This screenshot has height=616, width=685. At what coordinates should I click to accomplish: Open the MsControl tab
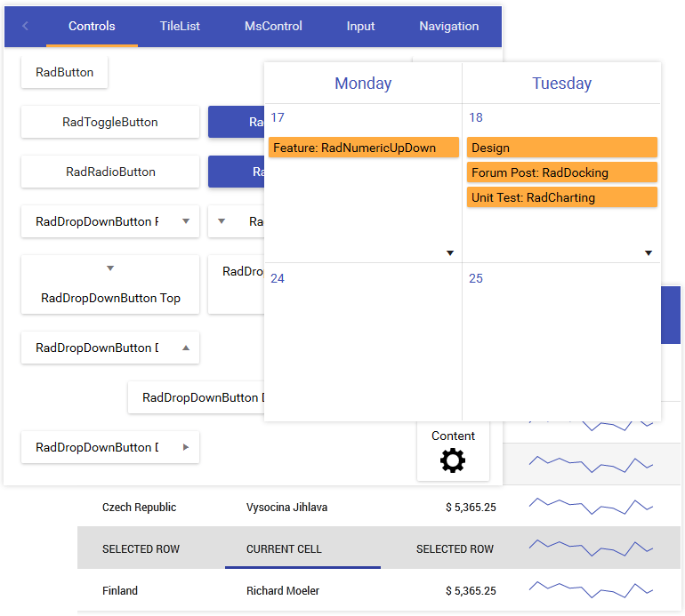pyautogui.click(x=273, y=26)
